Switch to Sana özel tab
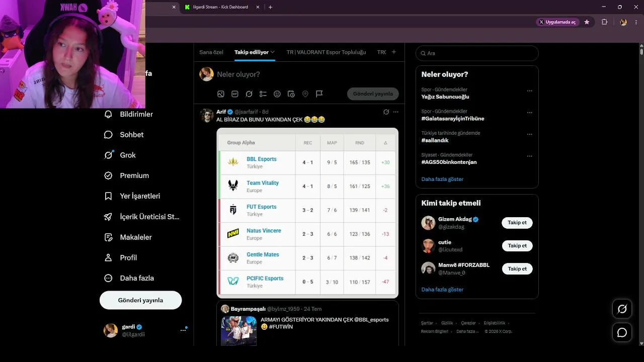The height and width of the screenshot is (362, 644). 211,52
